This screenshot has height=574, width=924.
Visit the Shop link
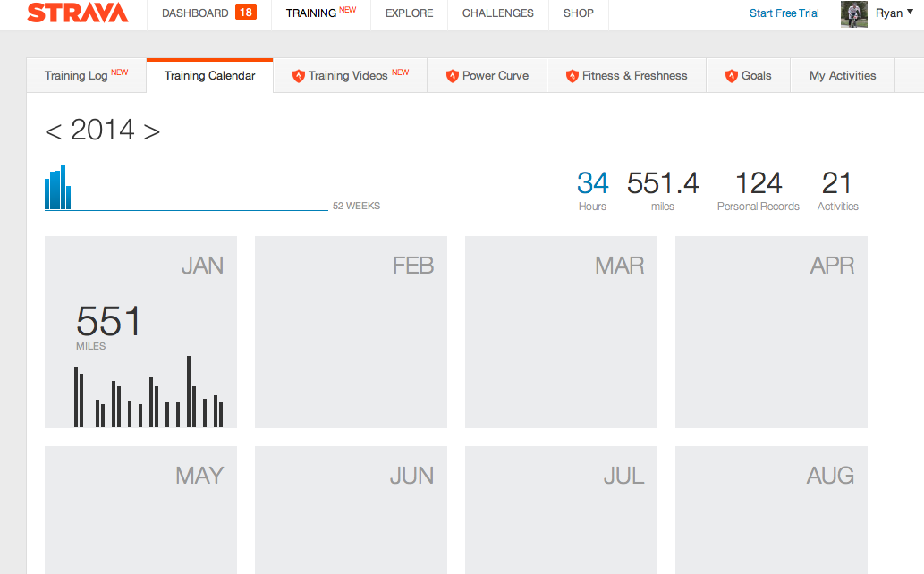click(x=578, y=13)
